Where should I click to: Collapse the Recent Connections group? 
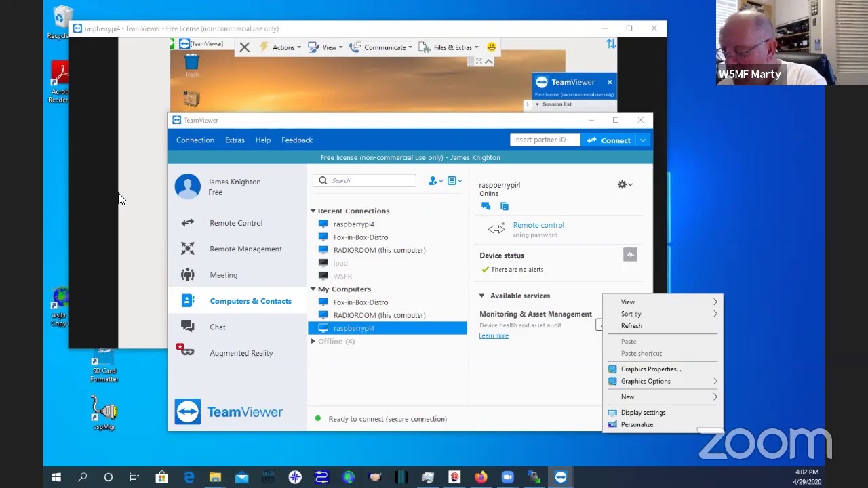point(313,211)
